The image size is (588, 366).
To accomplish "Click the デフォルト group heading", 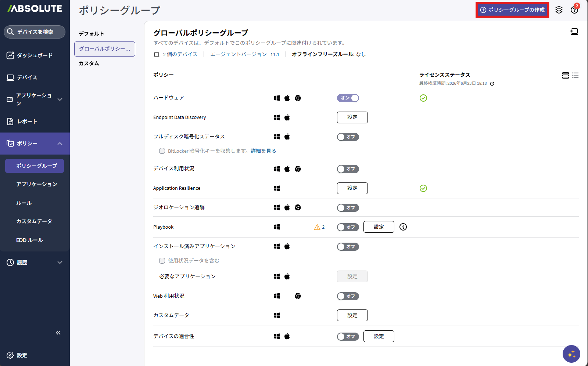I will tap(92, 34).
